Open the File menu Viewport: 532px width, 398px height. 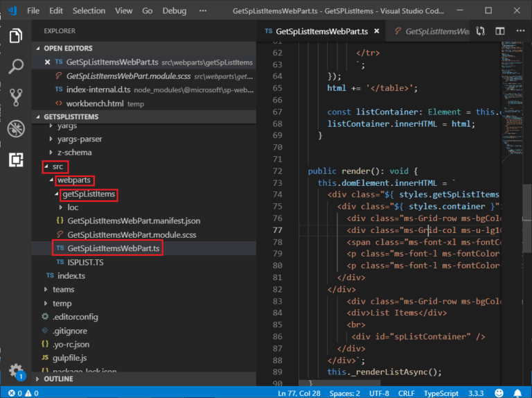(33, 10)
